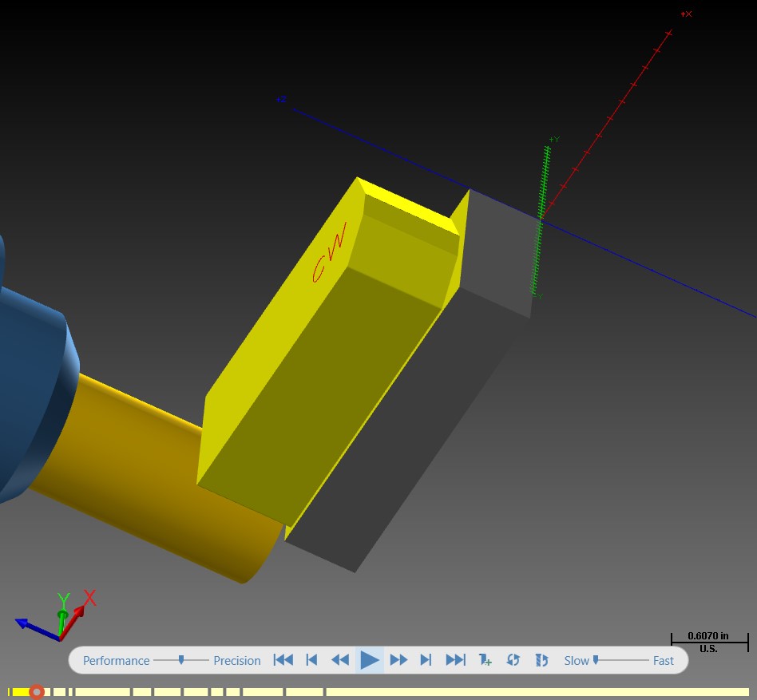Click the fast forward double-arrow button
The height and width of the screenshot is (700, 757).
coord(398,659)
